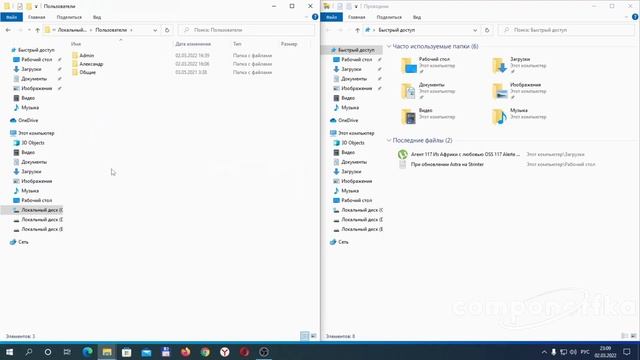The height and width of the screenshot is (360, 640).
Task: Open the Агент 117 torrent recent file
Action: point(465,154)
